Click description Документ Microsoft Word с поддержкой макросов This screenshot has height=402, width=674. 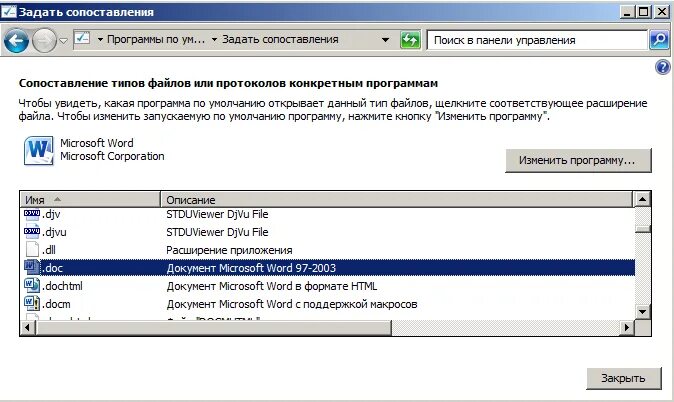[292, 304]
